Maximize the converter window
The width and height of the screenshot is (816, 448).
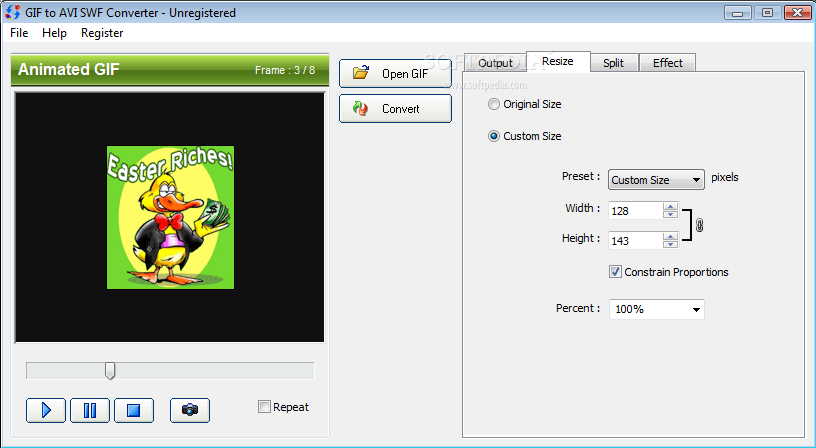tap(767, 12)
